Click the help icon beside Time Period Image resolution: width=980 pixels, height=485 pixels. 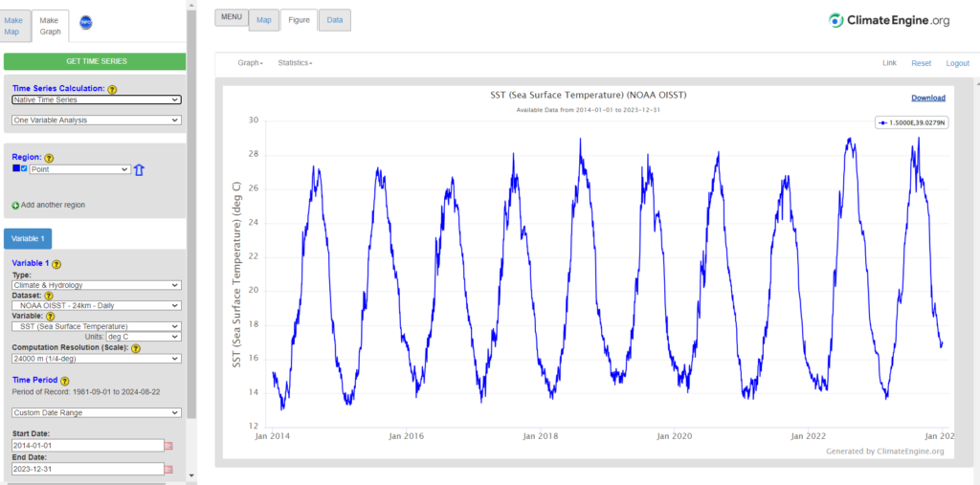(65, 381)
